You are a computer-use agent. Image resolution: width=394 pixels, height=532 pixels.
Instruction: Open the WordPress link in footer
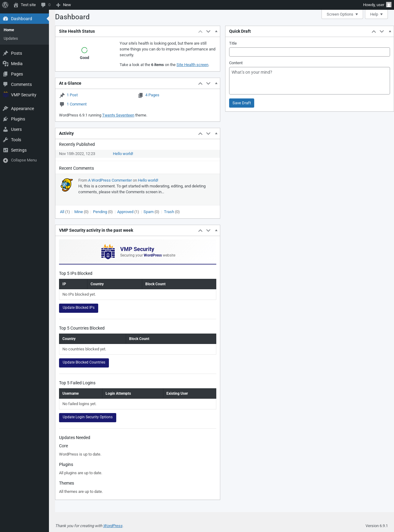[113, 526]
